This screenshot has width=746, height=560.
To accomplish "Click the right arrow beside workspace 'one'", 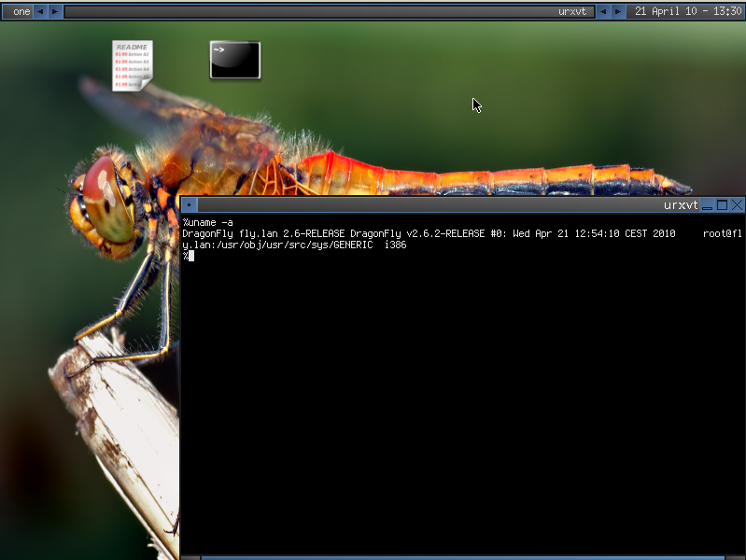I will (x=55, y=11).
